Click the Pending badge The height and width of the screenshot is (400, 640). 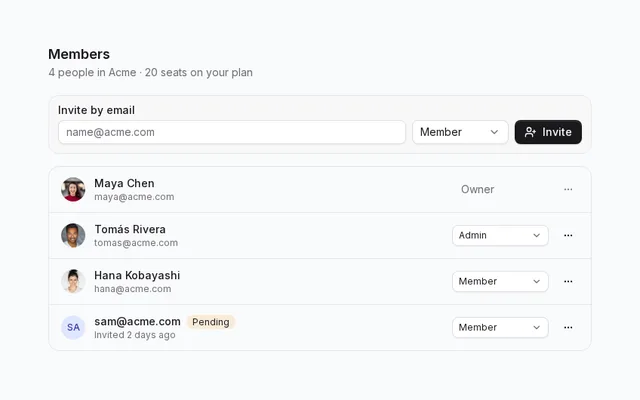click(211, 322)
